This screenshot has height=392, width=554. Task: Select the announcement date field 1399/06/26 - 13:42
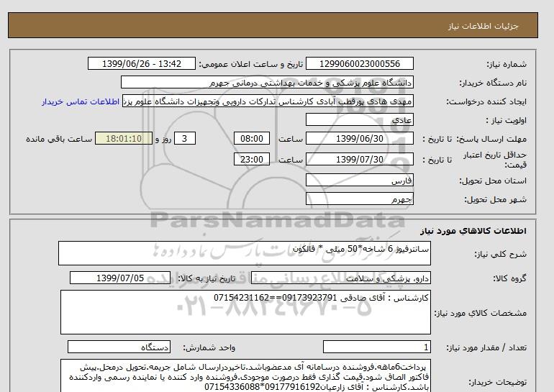(141, 63)
